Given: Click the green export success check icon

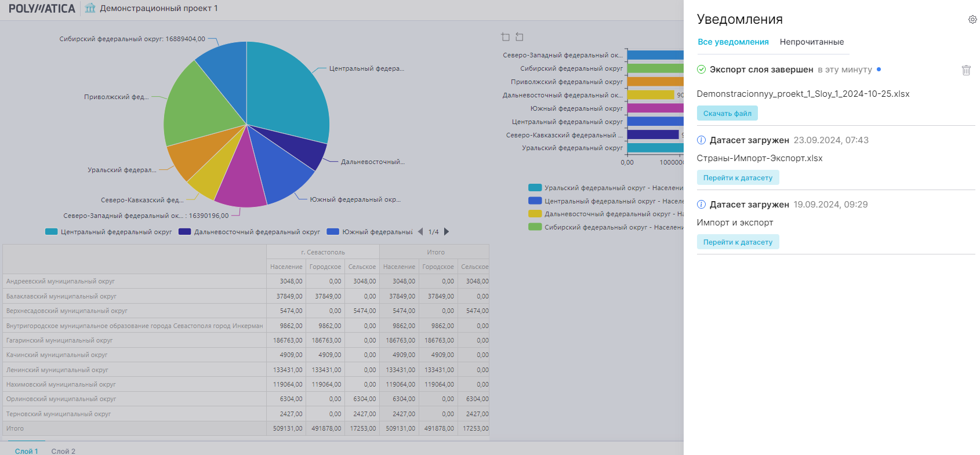Looking at the screenshot, I should pos(701,70).
